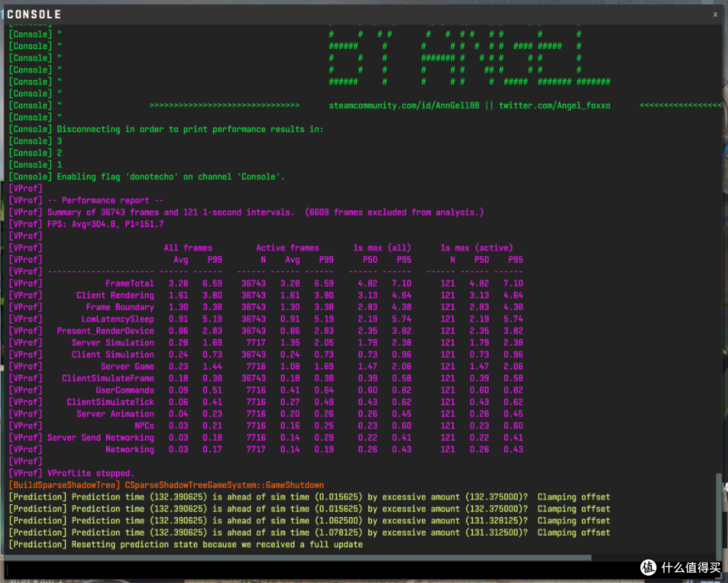The height and width of the screenshot is (583, 728).
Task: Click the Frame Boundary row label
Action: click(x=120, y=307)
